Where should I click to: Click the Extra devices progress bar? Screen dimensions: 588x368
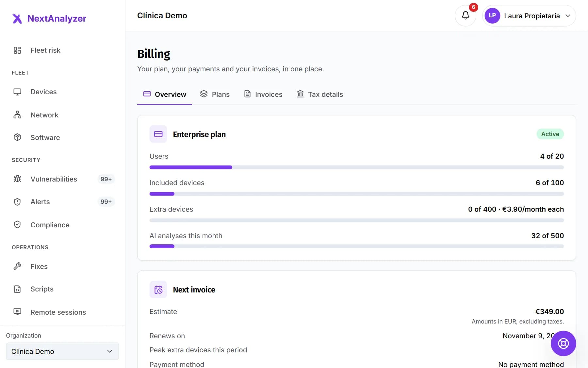coord(357,220)
